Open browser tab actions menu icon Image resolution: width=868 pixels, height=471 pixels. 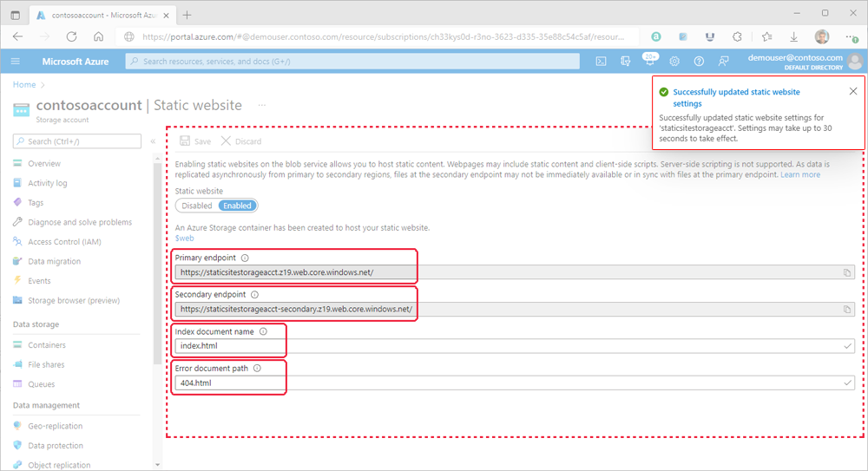click(15, 15)
